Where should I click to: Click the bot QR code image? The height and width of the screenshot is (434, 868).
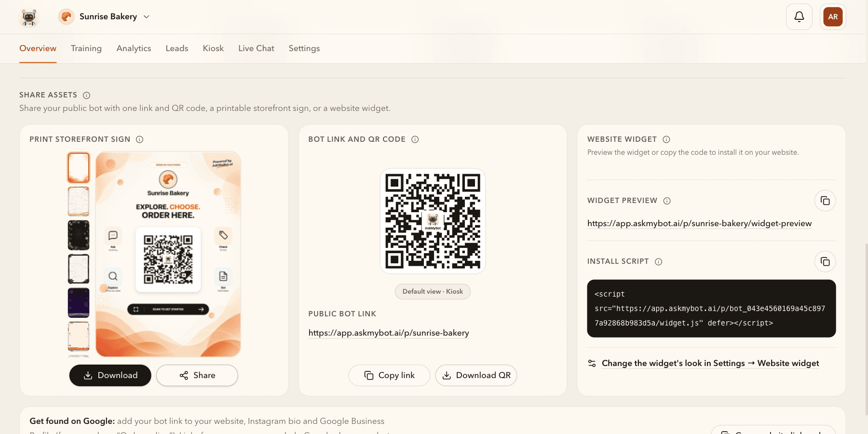(x=433, y=221)
